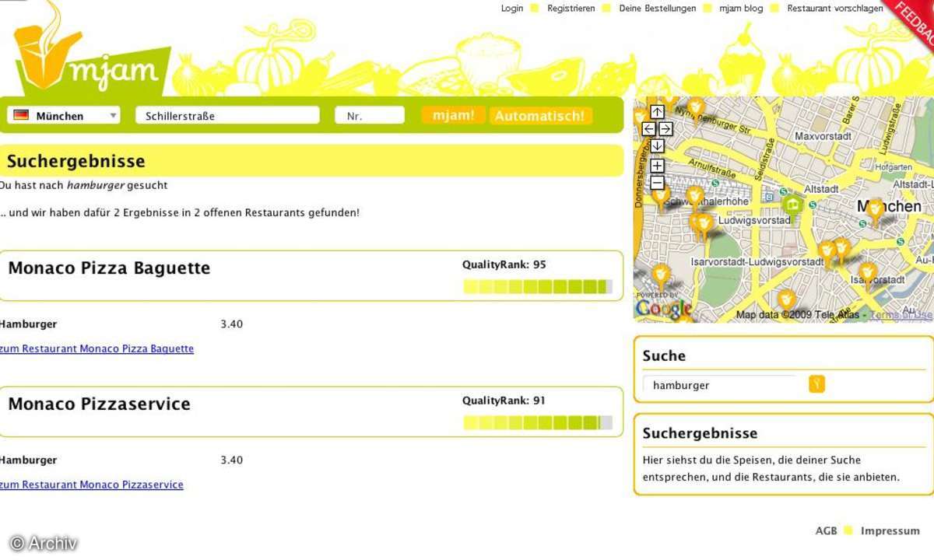The image size is (934, 560).
Task: Follow link zum Restaurant Monaco Pizza Baguette
Action: click(97, 348)
